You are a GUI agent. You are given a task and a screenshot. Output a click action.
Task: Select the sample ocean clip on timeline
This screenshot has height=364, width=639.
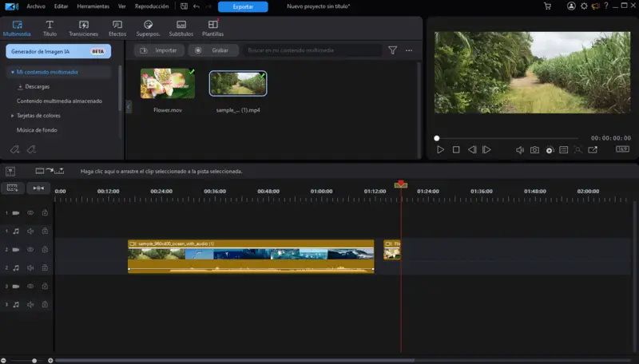point(251,256)
